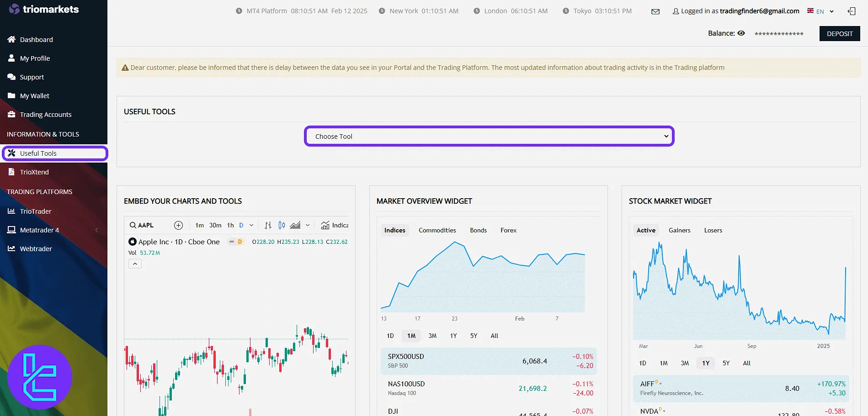Switch to Forex tab
This screenshot has height=416, width=868.
508,230
